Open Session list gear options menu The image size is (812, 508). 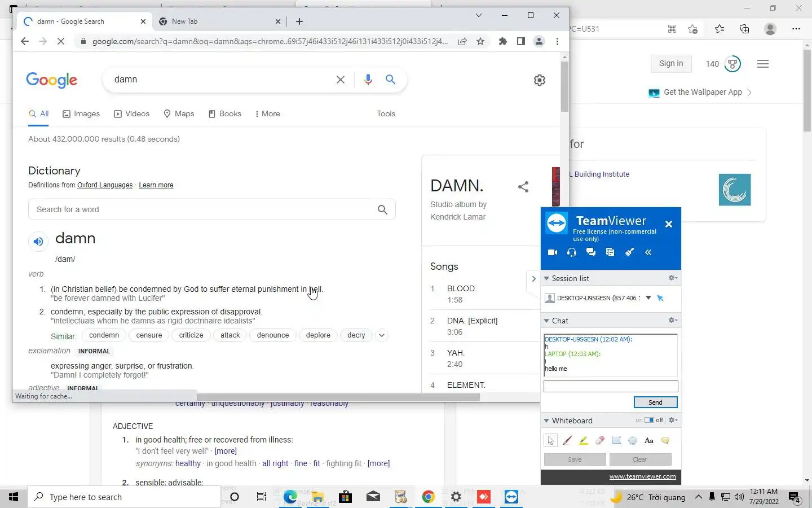pos(673,278)
